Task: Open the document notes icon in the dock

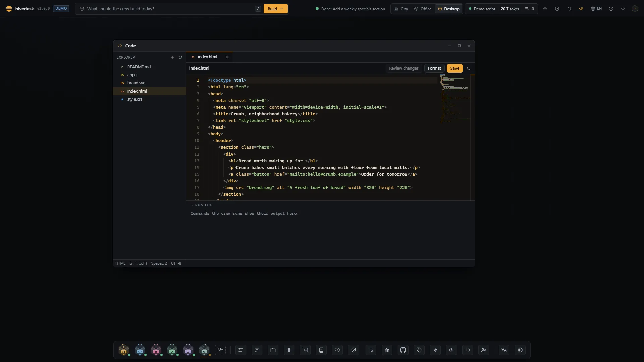Action: pyautogui.click(x=321, y=350)
